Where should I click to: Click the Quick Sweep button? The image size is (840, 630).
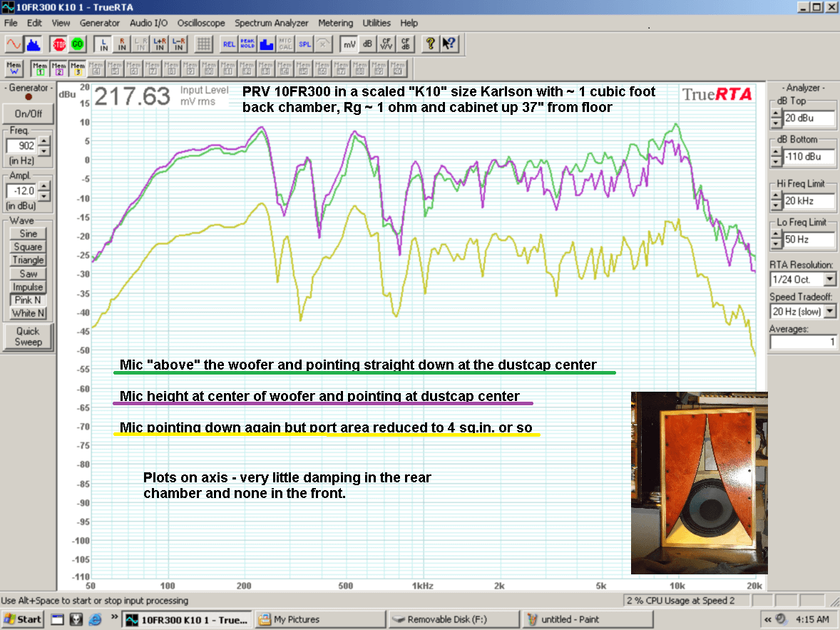28,337
